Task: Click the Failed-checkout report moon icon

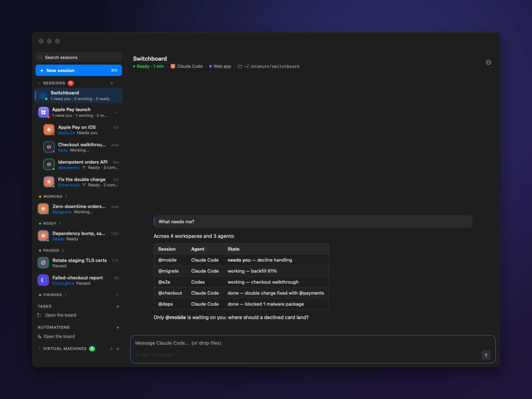Action: click(43, 280)
